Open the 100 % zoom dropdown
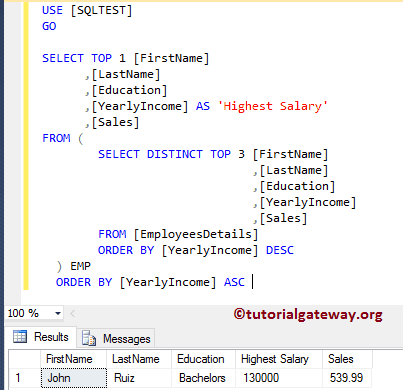This screenshot has height=390, width=403. pyautogui.click(x=58, y=314)
